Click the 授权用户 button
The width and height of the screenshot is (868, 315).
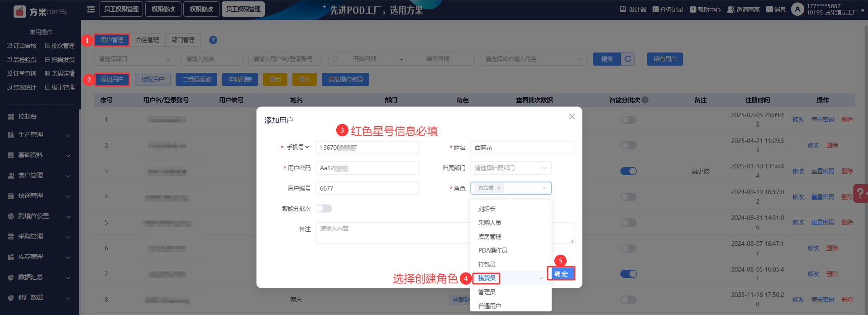tap(153, 79)
